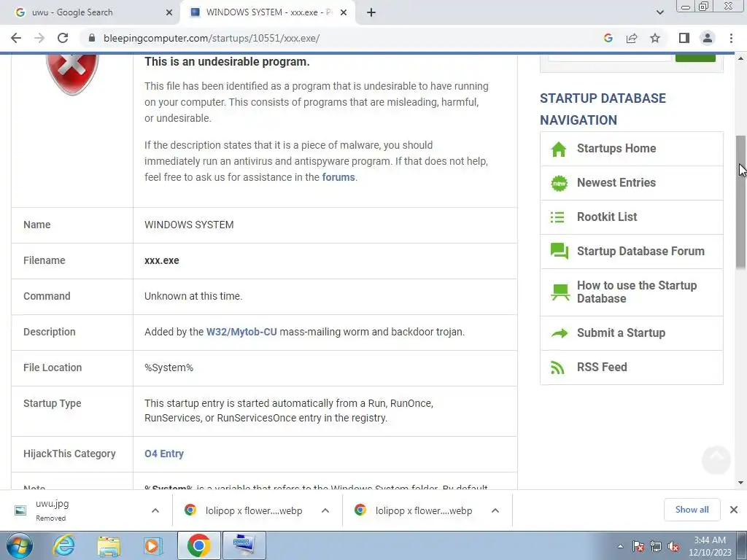The image size is (747, 560).
Task: Click the WINDOWS SYSTEM name value
Action: pos(189,225)
